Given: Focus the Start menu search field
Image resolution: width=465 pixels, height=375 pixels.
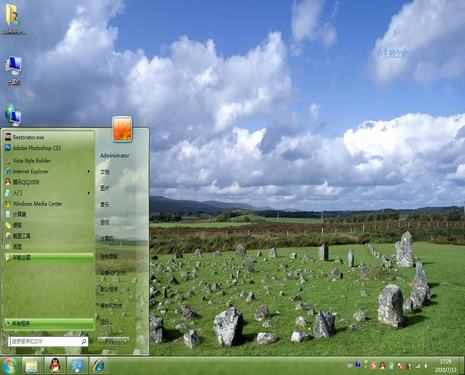Looking at the screenshot, I should tap(48, 341).
